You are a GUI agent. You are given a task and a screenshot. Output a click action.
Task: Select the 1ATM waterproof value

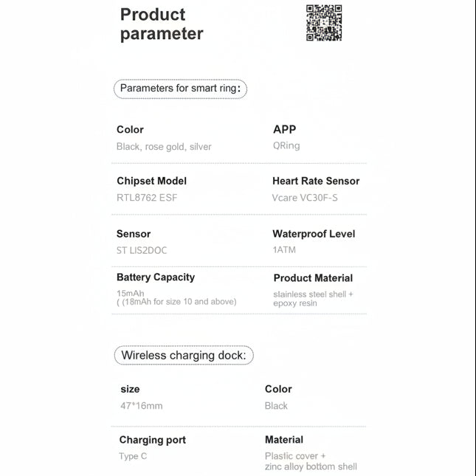point(284,250)
